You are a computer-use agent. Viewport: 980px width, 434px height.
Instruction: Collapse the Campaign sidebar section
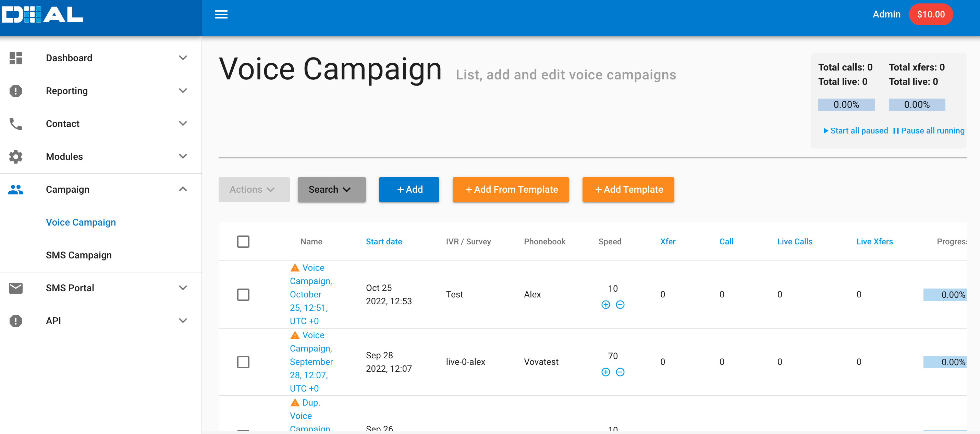pyautogui.click(x=183, y=189)
